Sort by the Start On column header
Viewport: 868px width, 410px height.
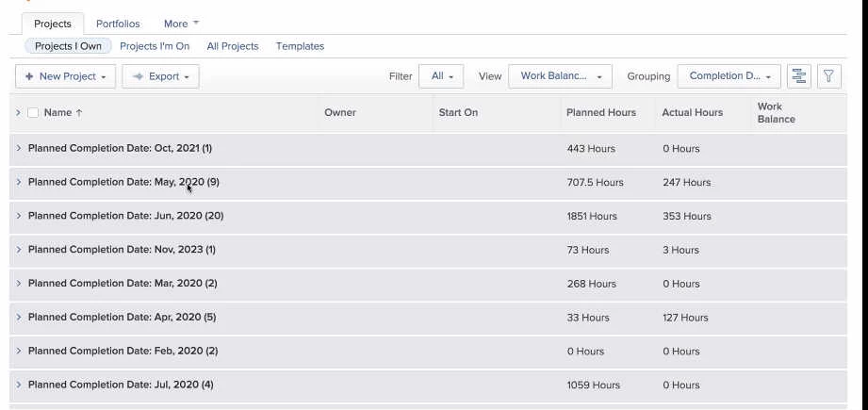pos(458,113)
